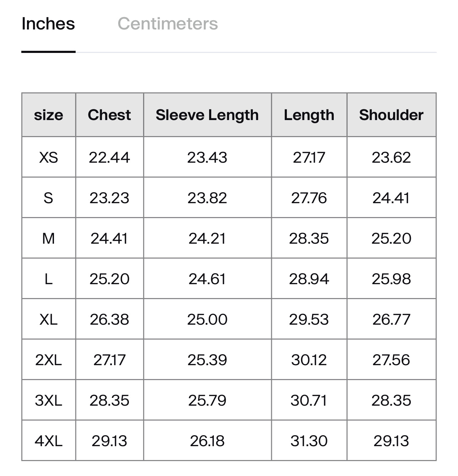Select the 4XL size row label
Viewport: 458px width, 476px height.
(49, 441)
